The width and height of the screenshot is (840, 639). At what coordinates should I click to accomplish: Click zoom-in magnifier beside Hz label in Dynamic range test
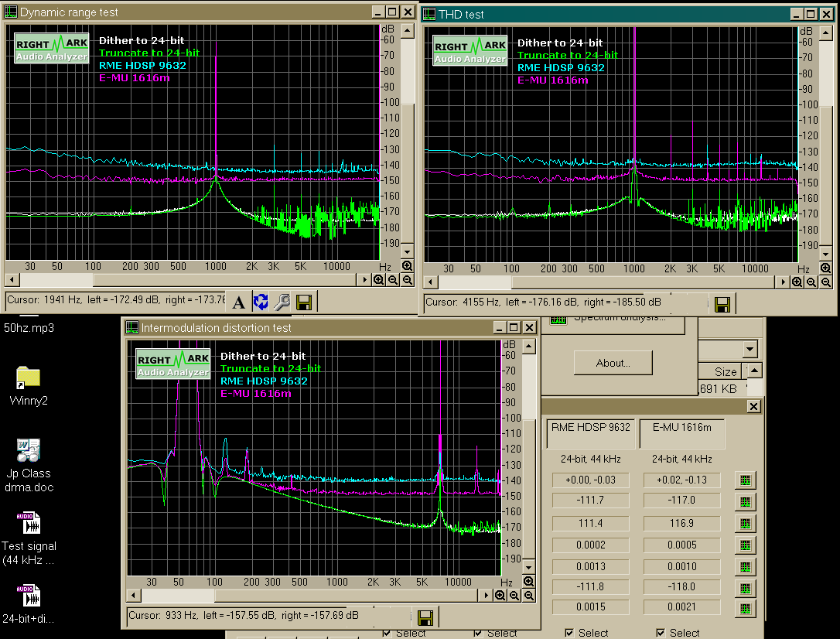(x=407, y=265)
